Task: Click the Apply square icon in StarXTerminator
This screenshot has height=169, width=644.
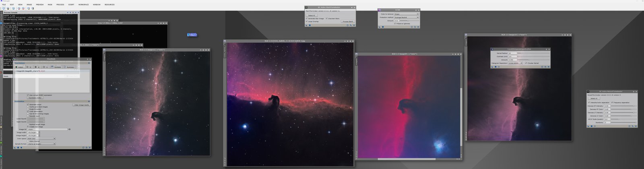Action: pos(310,25)
